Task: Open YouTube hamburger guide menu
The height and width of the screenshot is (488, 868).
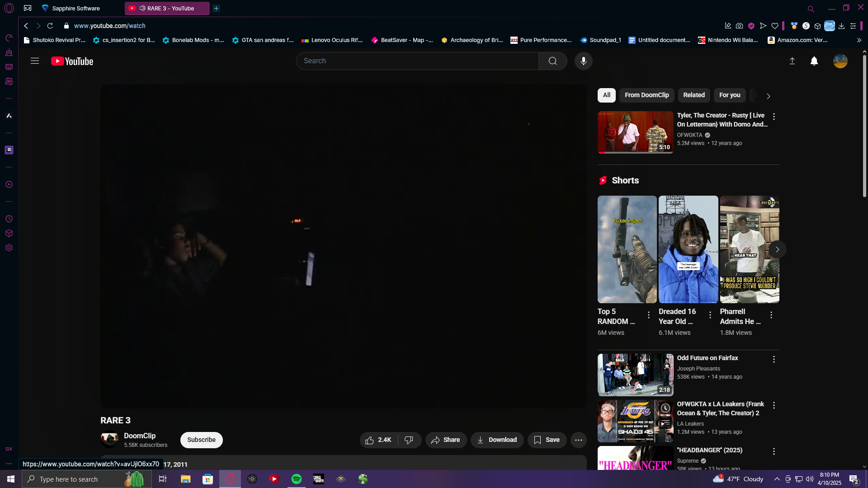Action: 35,61
